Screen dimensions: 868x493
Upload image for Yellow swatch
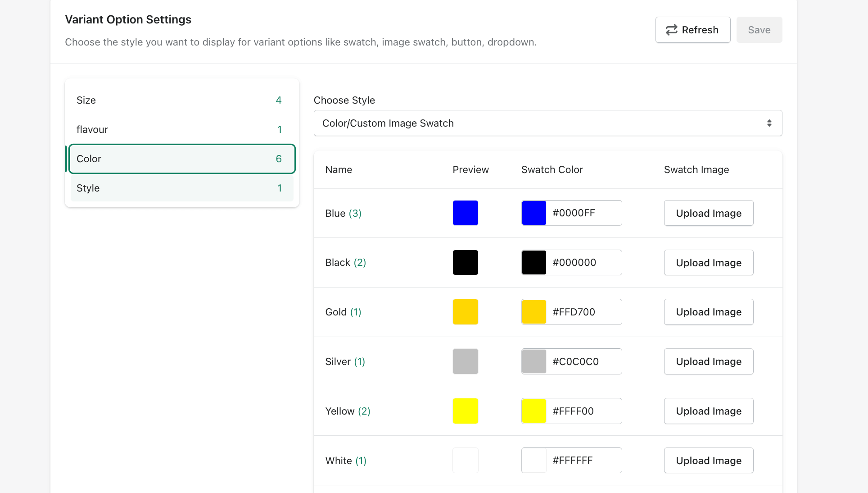coord(709,411)
